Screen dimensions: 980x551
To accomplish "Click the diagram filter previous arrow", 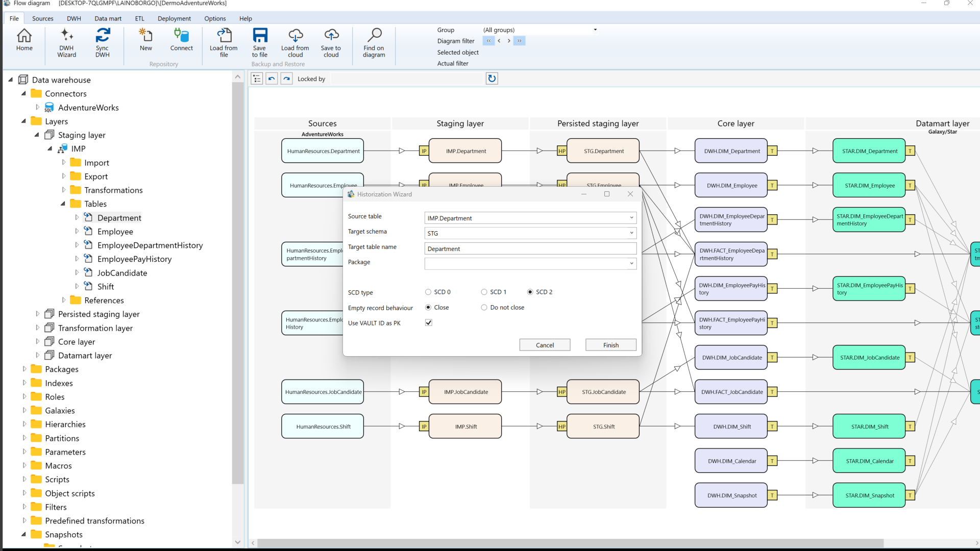I will (499, 41).
